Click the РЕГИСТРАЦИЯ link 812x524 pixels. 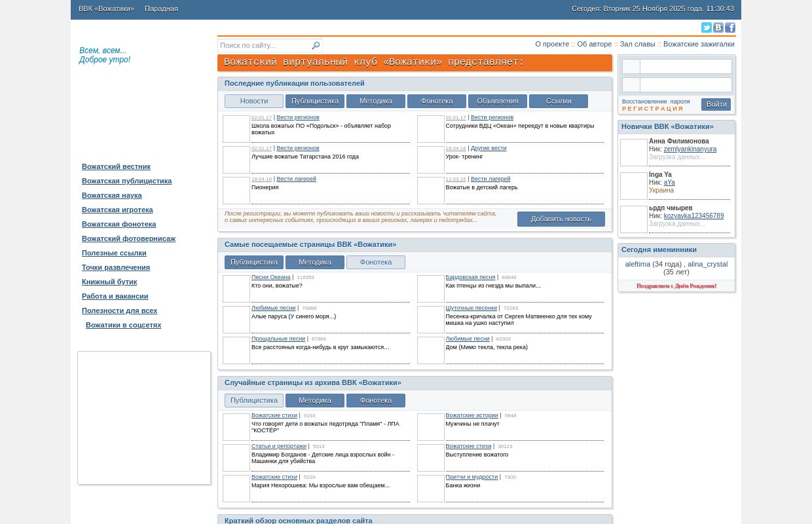[652, 109]
